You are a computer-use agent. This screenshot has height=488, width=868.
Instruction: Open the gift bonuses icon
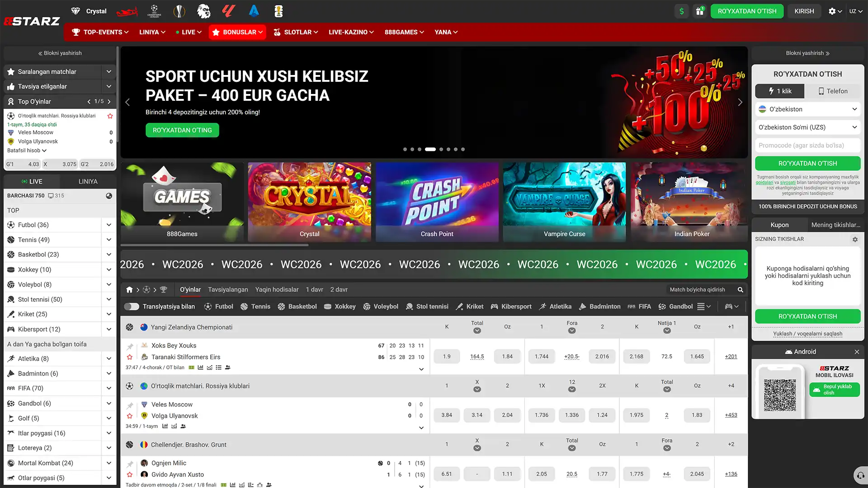pyautogui.click(x=700, y=11)
